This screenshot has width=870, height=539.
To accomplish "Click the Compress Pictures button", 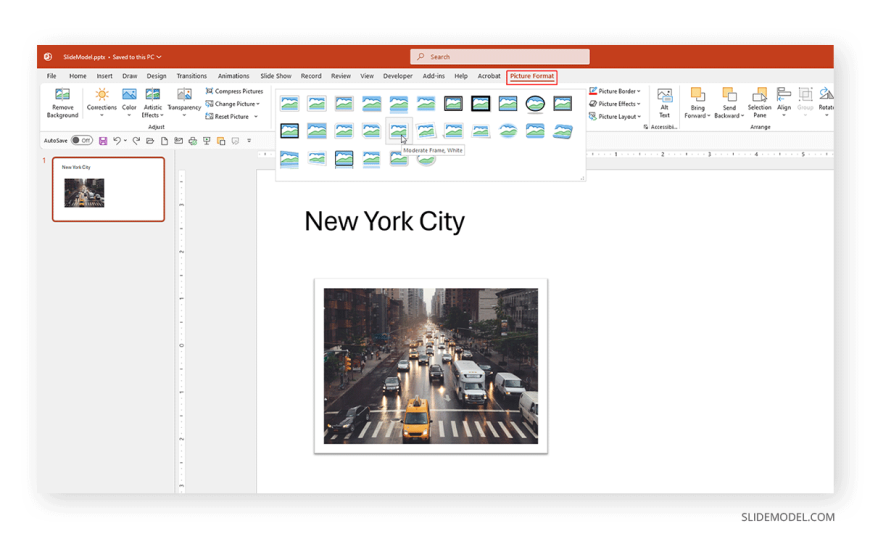I will pyautogui.click(x=234, y=91).
